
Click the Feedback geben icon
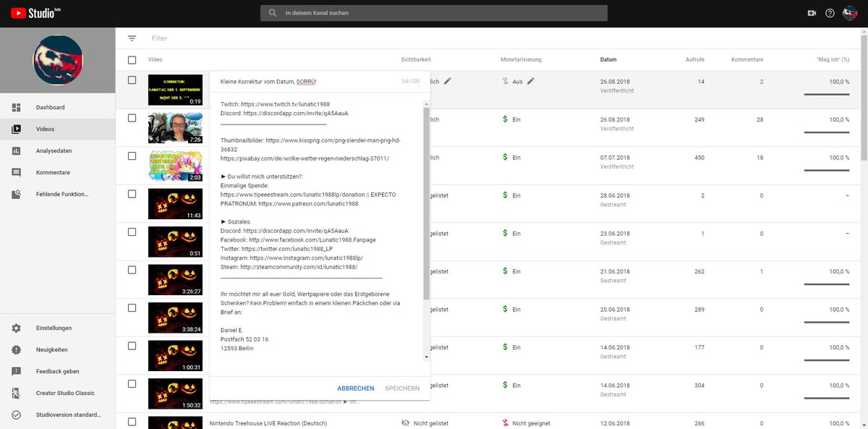pyautogui.click(x=17, y=371)
